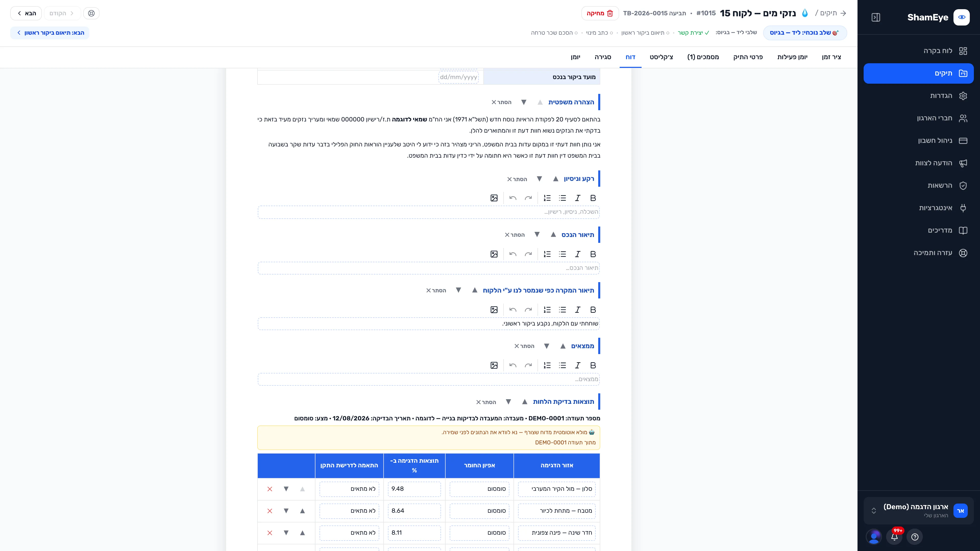
Task: Click the ShamEye eye logo
Action: tap(961, 18)
